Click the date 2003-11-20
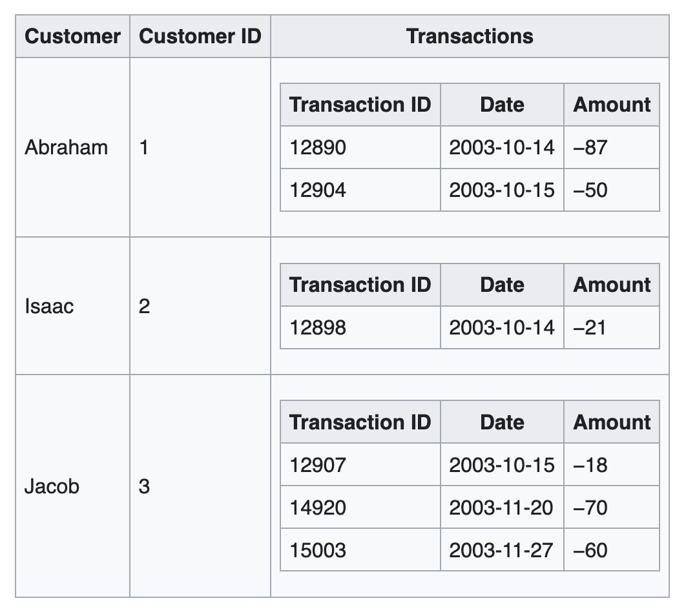The height and width of the screenshot is (616, 686). (x=501, y=508)
